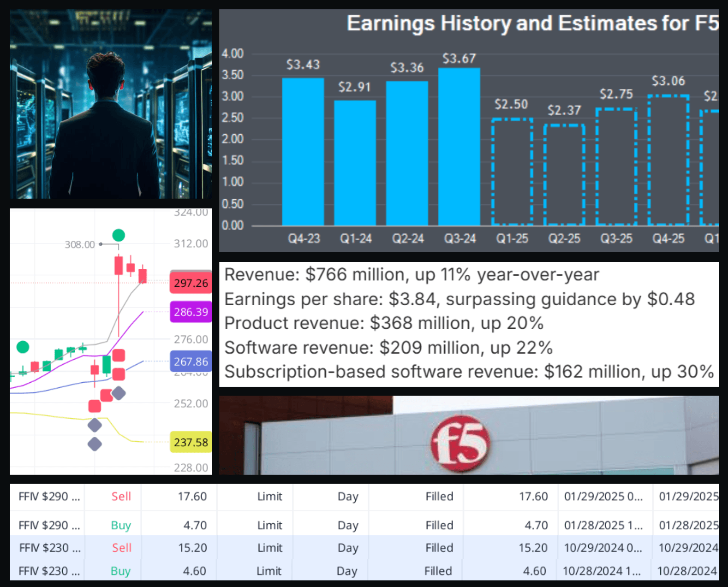This screenshot has height=587, width=728.
Task: Click FFIV $230 symbol in the Buy row
Action: click(x=49, y=571)
